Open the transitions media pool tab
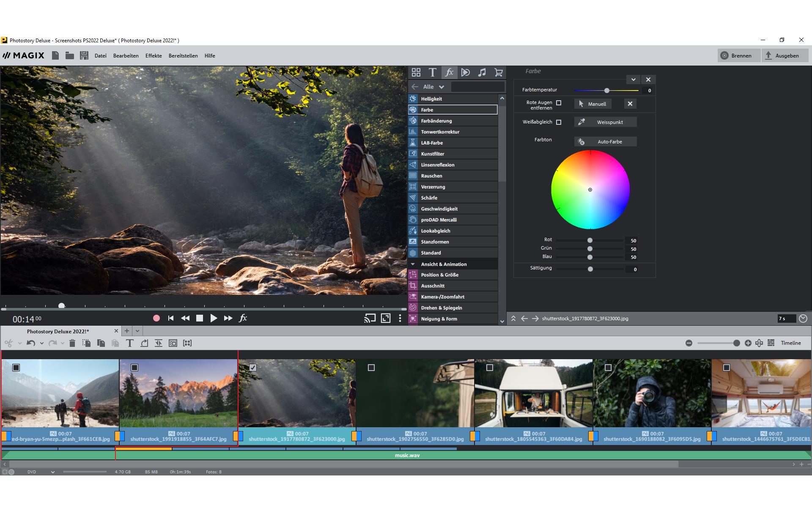This screenshot has width=812, height=511. pos(466,72)
